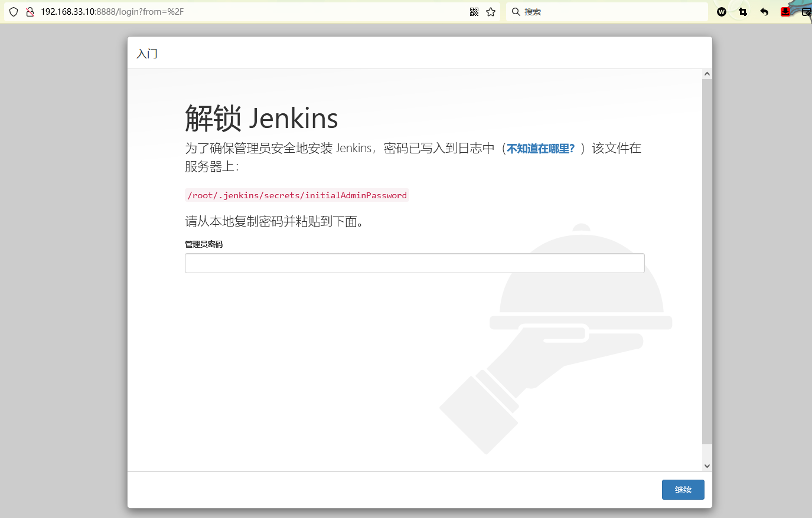
Task: Open the 不知道在哪里? help link
Action: pyautogui.click(x=540, y=149)
